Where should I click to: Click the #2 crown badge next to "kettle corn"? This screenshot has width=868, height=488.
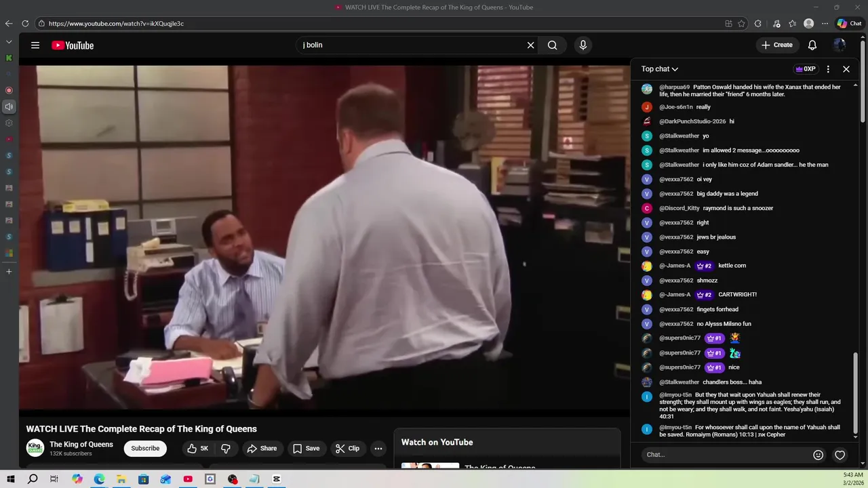point(704,266)
